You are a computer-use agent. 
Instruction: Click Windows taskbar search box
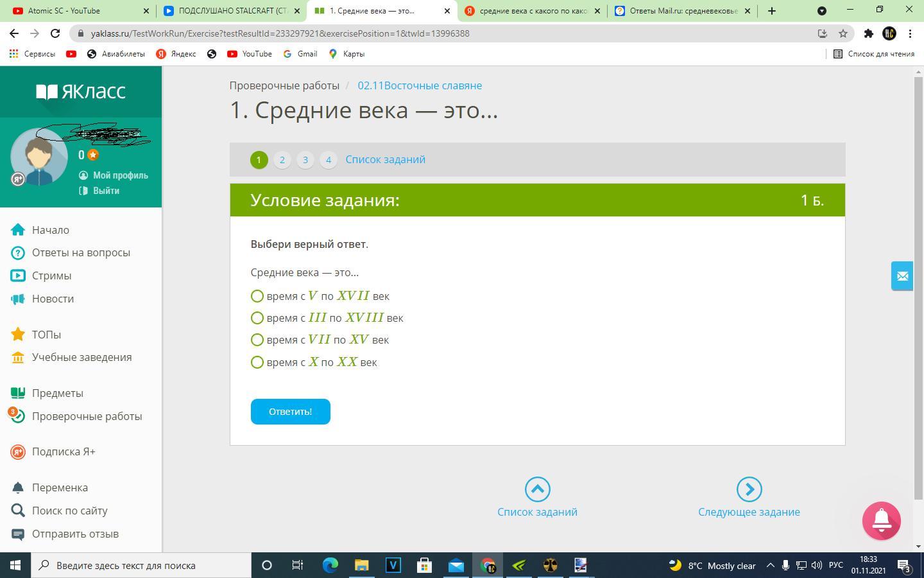141,565
